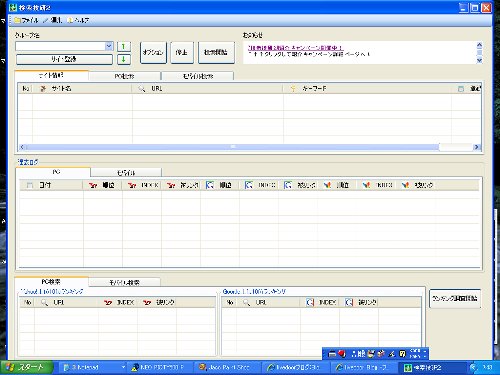
Task: Switch to first livedoor blog taskbar item
Action: pyautogui.click(x=296, y=368)
